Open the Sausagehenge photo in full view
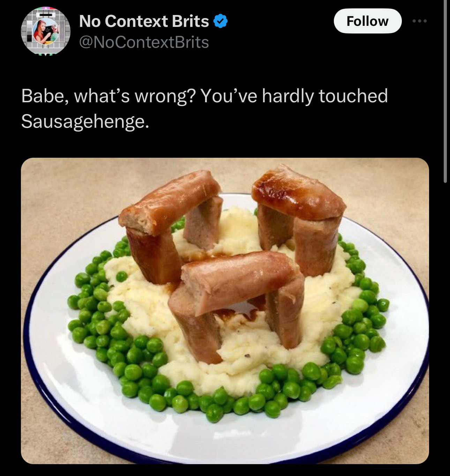 coord(225,311)
